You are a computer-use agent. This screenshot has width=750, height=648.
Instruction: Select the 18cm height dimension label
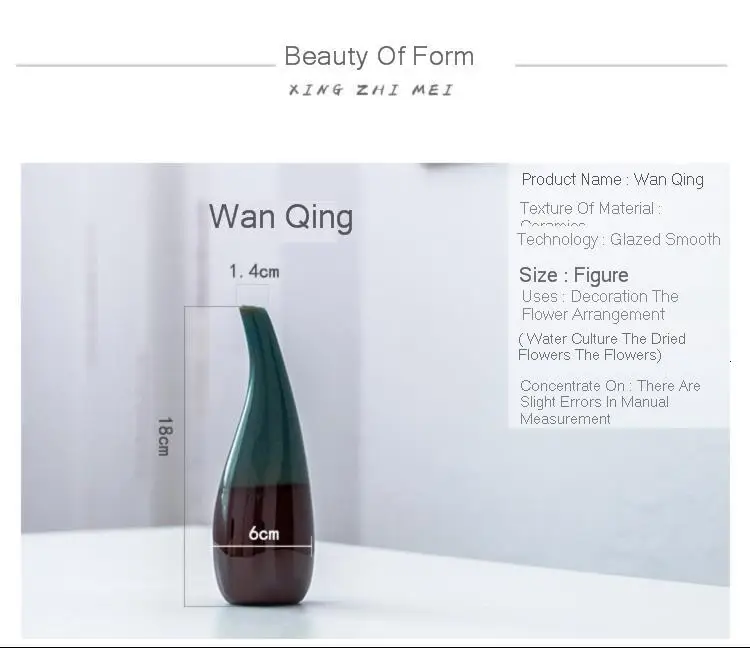(164, 436)
